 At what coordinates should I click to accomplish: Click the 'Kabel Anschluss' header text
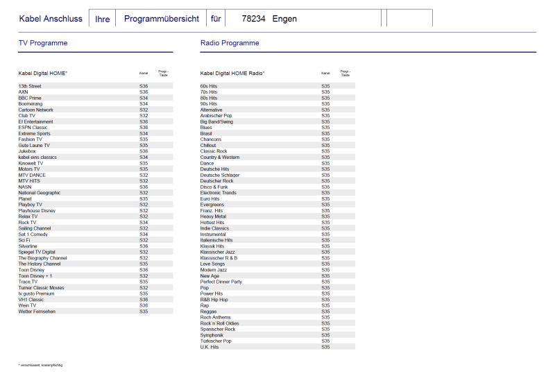[x=51, y=19]
